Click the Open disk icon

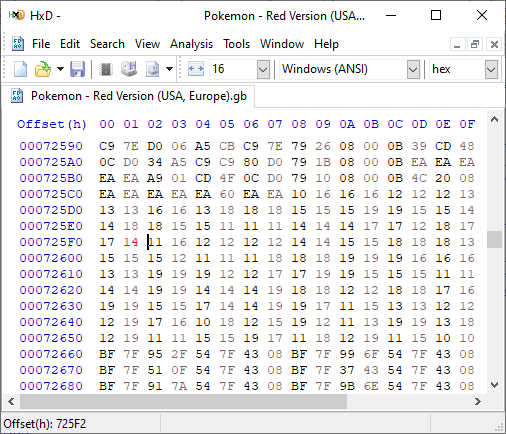(129, 69)
